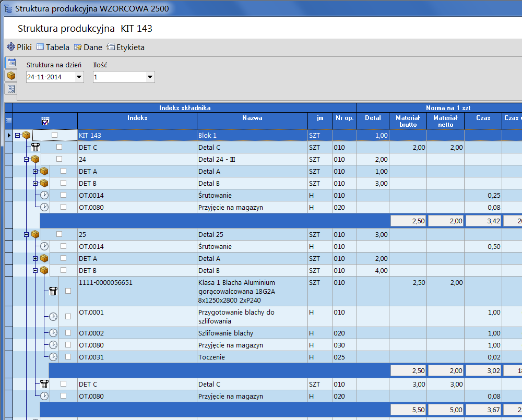Open the Etykieta menu
522x420 pixels.
(125, 47)
